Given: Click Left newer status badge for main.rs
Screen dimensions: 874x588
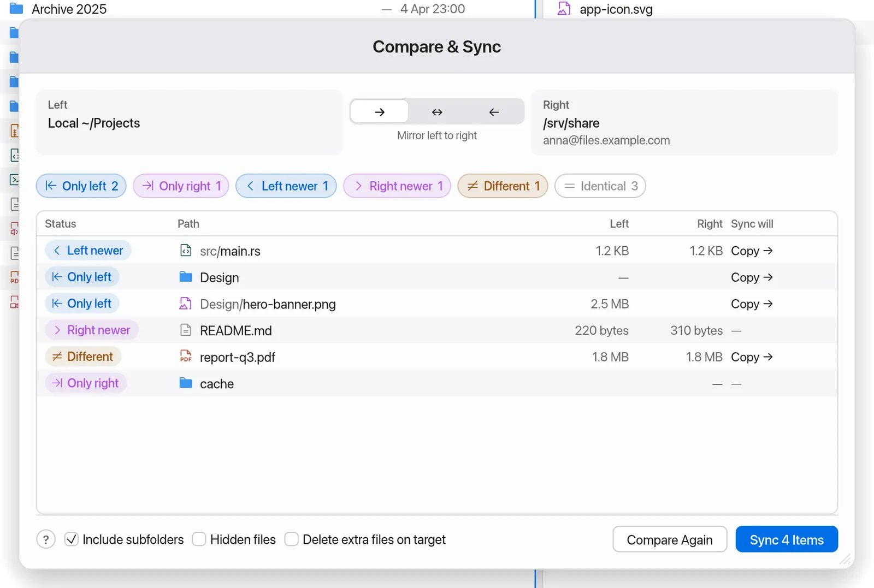Looking at the screenshot, I should pos(88,251).
